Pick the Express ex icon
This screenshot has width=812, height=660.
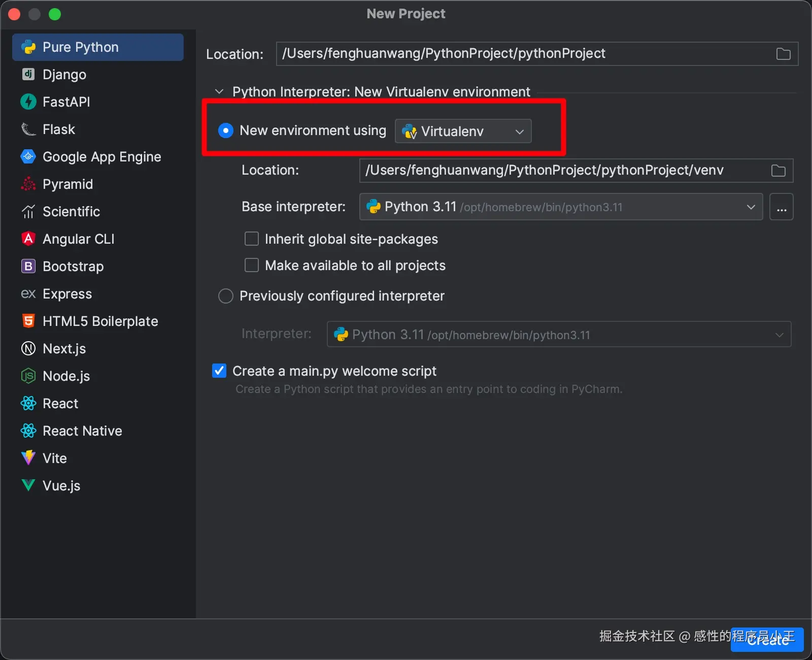pos(28,294)
